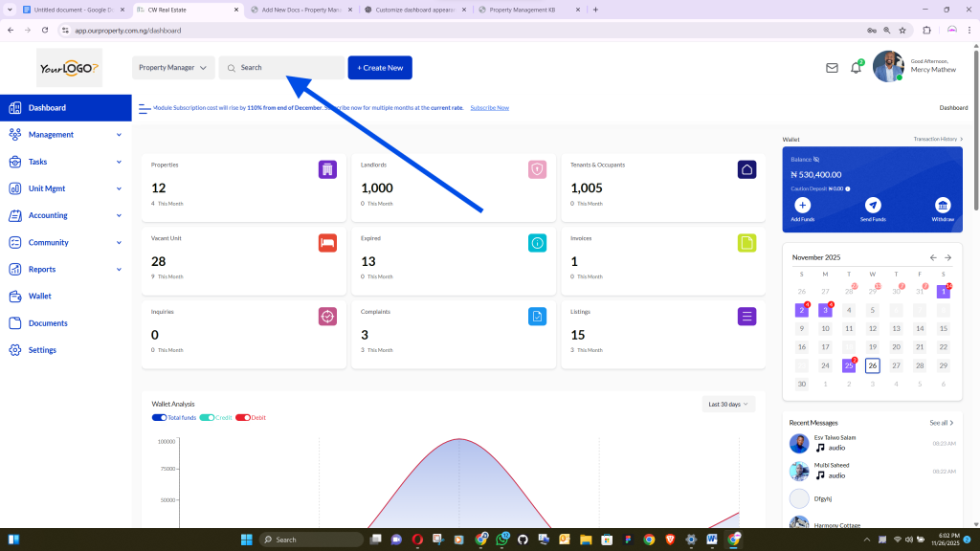Viewport: 980px width, 551px height.
Task: Toggle the Total funds chart series
Action: tap(160, 418)
